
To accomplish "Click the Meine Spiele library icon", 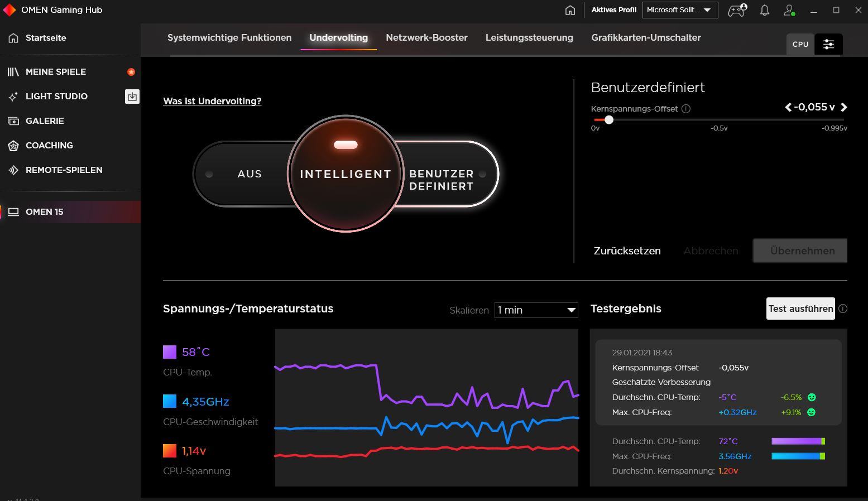I will tap(13, 72).
